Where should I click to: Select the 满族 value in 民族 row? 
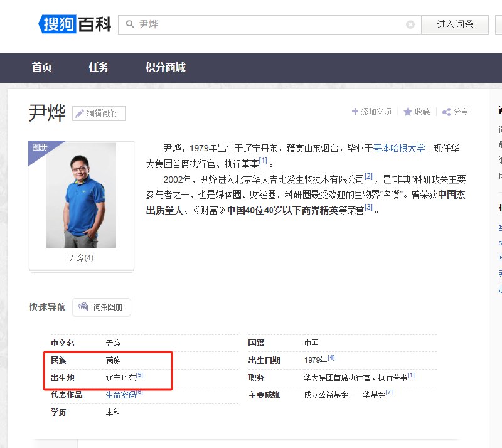click(x=114, y=360)
